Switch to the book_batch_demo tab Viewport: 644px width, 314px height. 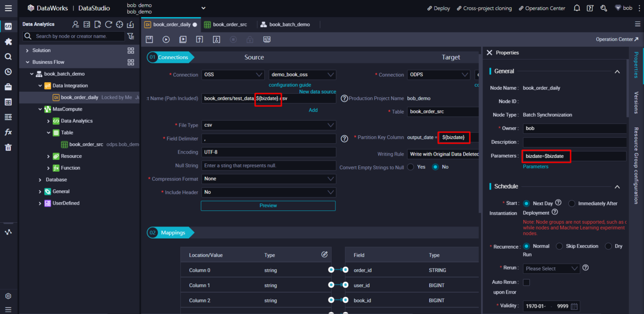[x=285, y=24]
